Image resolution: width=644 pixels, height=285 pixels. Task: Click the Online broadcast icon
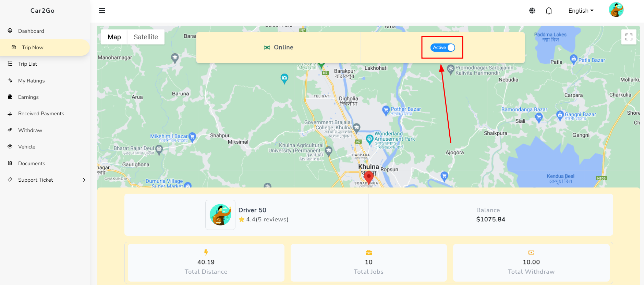click(267, 48)
